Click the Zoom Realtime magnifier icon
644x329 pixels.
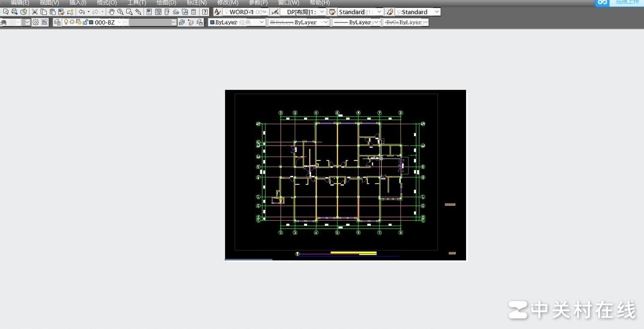(120, 12)
